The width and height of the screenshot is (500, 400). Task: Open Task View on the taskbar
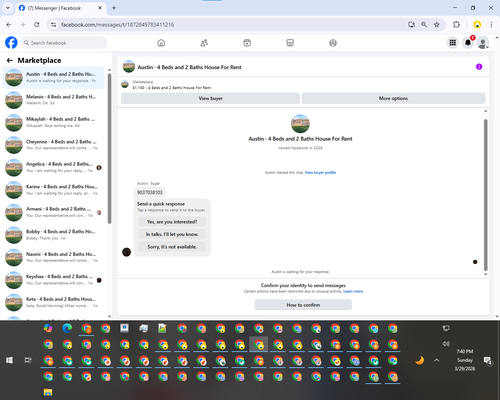(x=28, y=360)
